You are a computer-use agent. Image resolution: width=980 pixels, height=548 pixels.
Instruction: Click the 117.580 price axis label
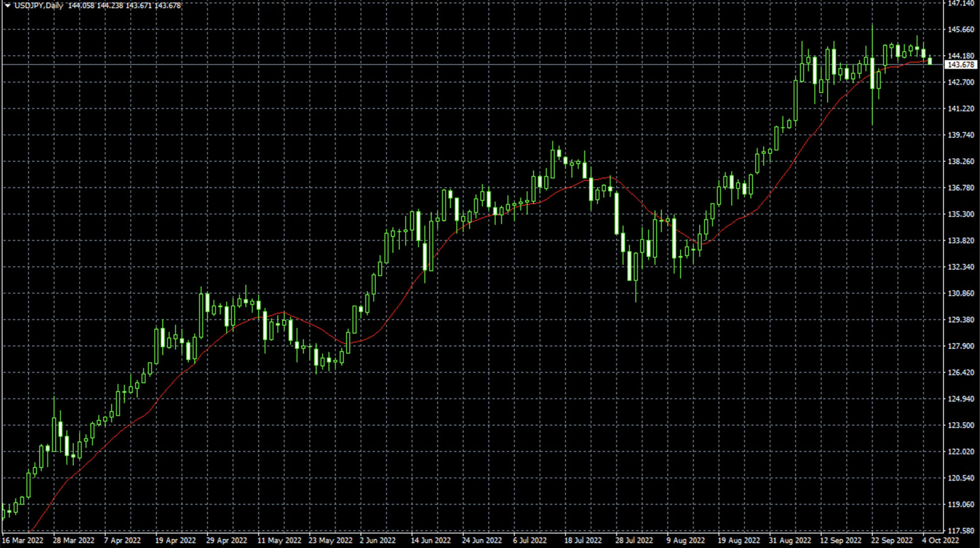click(x=961, y=531)
